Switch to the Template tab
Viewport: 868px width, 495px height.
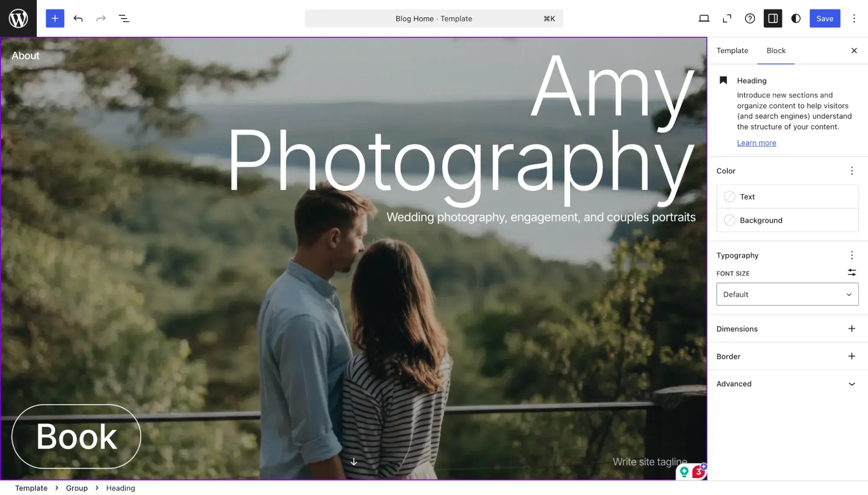coord(732,50)
